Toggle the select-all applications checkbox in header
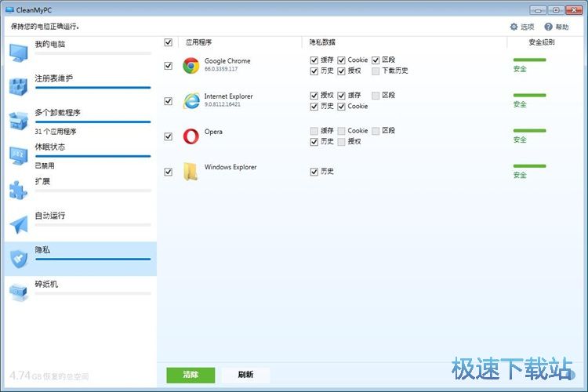The image size is (588, 392). click(169, 42)
